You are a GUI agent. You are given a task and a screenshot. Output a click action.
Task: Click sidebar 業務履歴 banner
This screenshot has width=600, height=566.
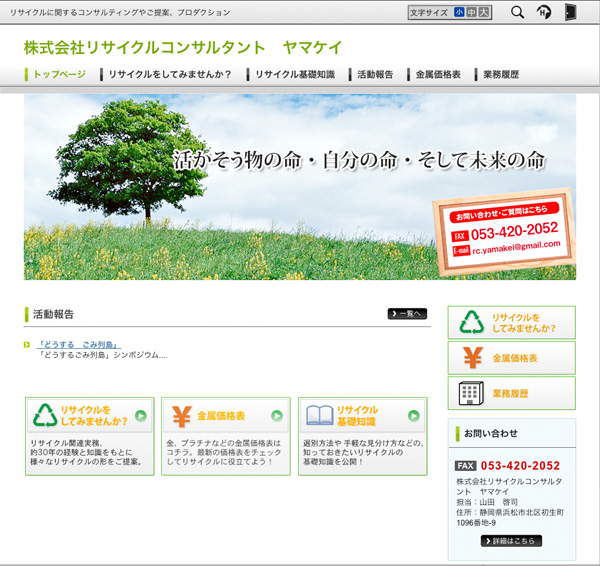tap(512, 393)
